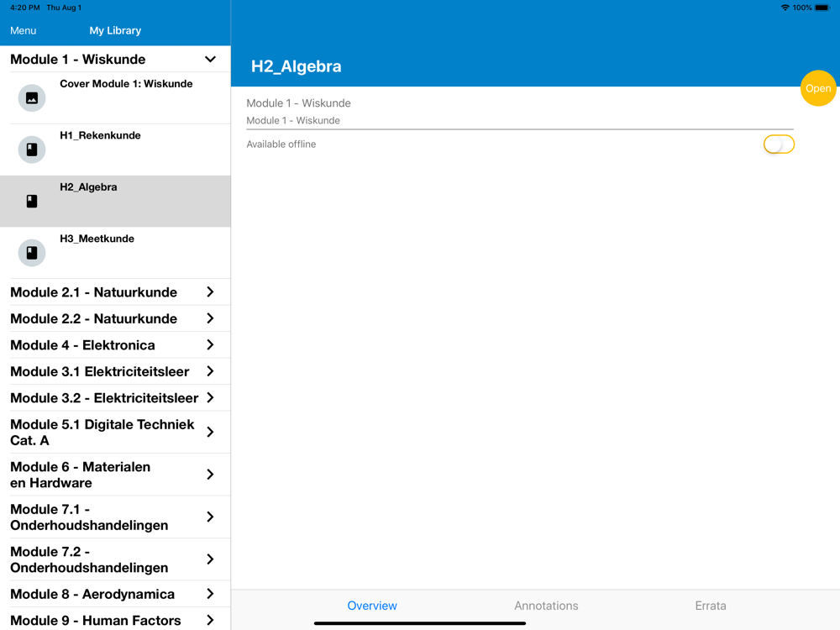Check the battery status icon

click(822, 8)
